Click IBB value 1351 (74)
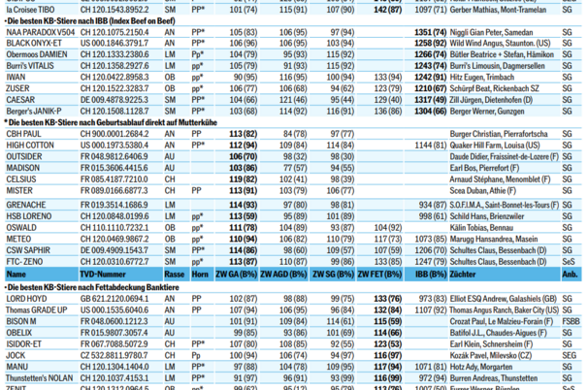 [431, 33]
